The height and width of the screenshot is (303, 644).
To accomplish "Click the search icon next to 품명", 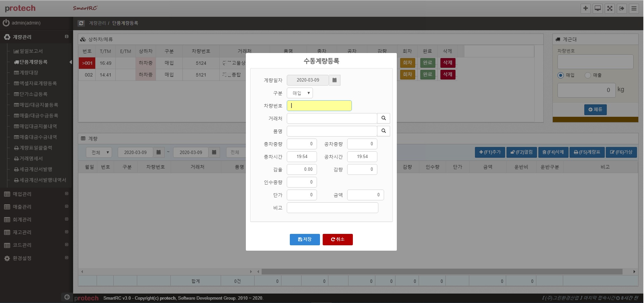I will [383, 131].
